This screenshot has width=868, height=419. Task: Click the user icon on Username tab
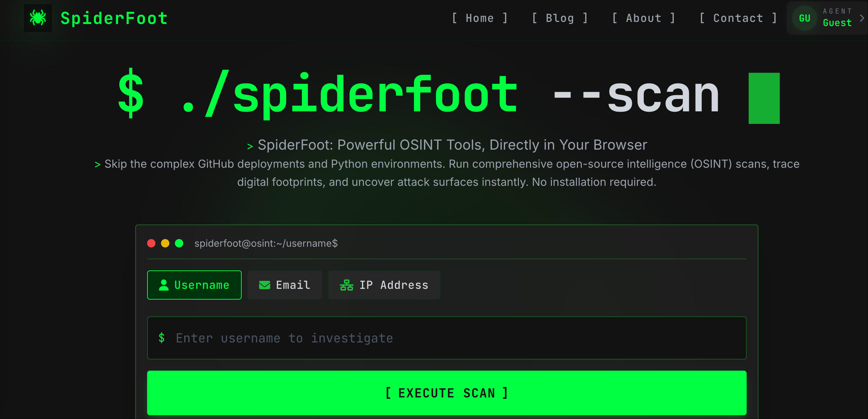tap(164, 285)
